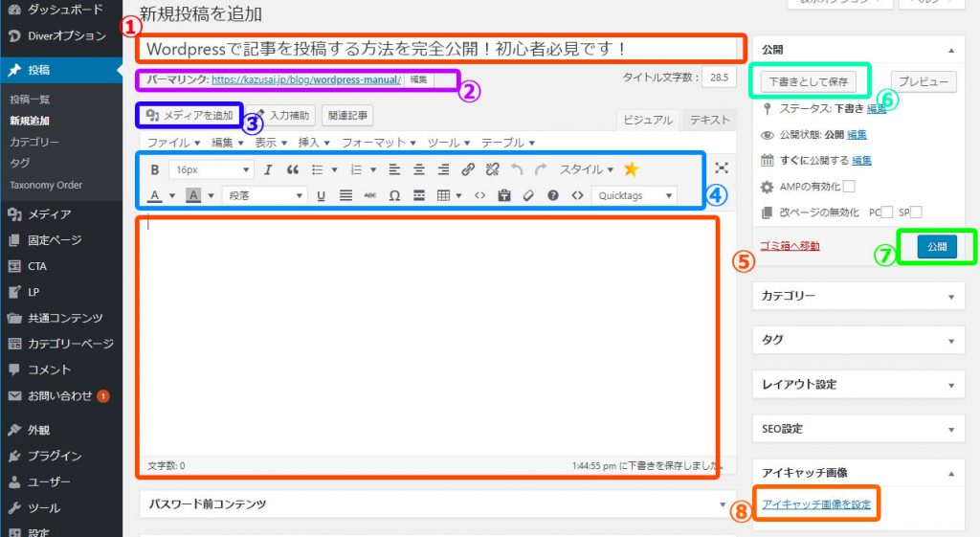Switch to the テキスト editor tab
This screenshot has width=980, height=537.
coord(709,120)
